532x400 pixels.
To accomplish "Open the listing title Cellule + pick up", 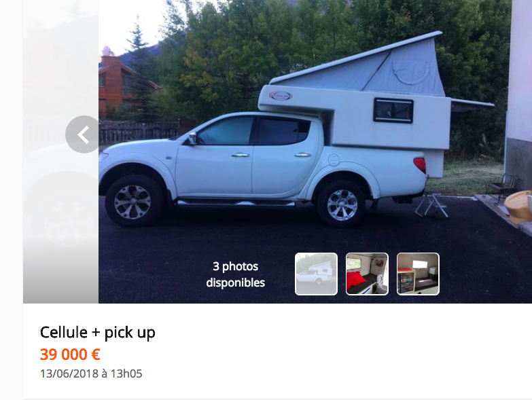I will (98, 333).
